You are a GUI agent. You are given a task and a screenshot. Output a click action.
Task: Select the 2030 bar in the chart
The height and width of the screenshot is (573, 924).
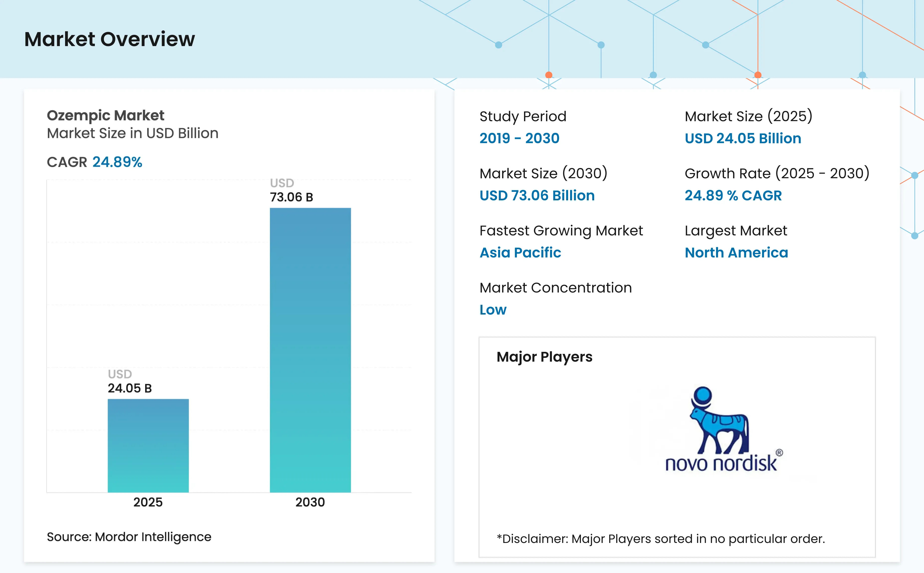310,350
